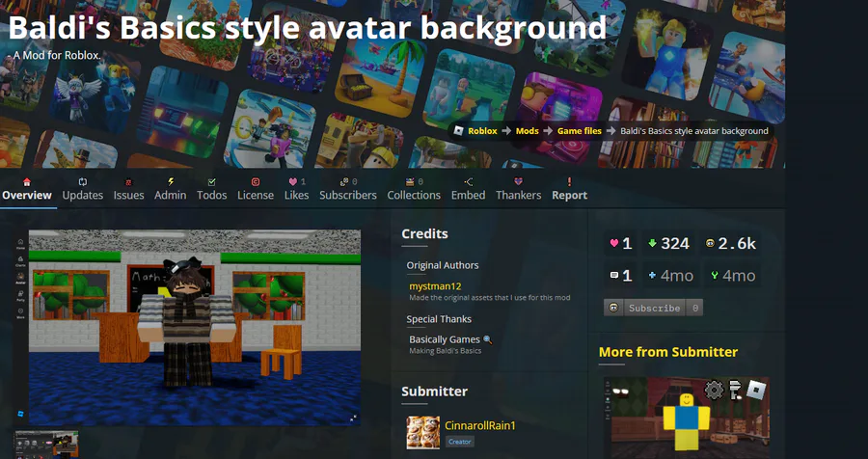The width and height of the screenshot is (868, 459).
Task: Open the Likes tab
Action: point(296,189)
